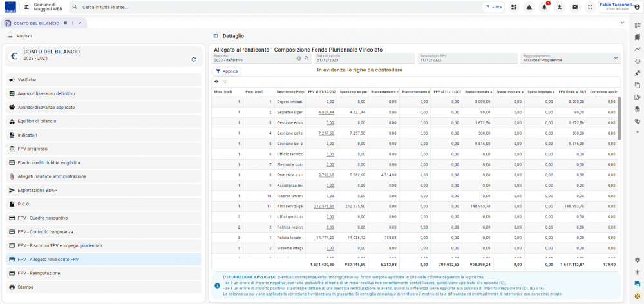644x304 pixels.
Task: Click the global search field
Action: click(x=275, y=7)
